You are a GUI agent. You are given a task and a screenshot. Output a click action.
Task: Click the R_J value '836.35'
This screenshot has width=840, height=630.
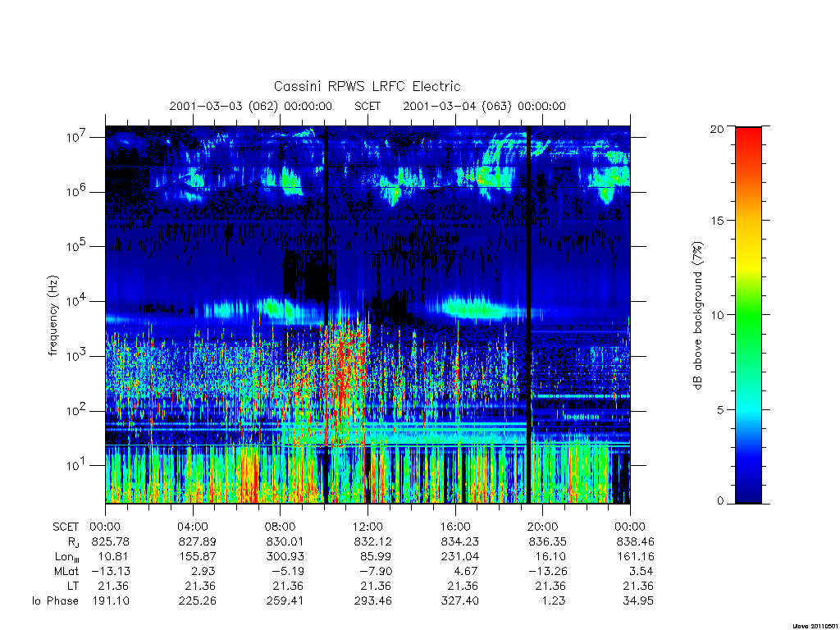pos(547,541)
